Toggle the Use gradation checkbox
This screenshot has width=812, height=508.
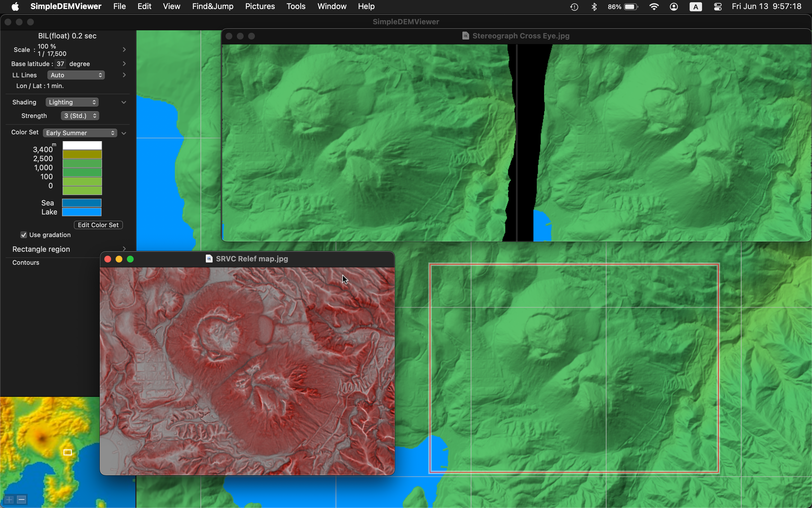click(23, 235)
